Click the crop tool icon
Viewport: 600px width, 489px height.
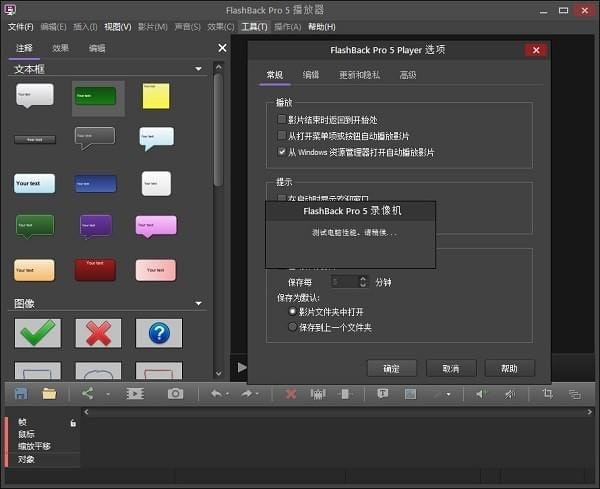(547, 394)
